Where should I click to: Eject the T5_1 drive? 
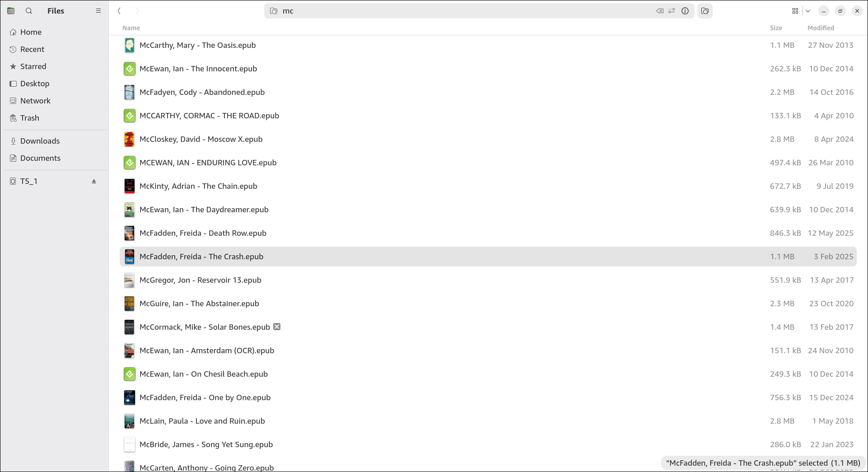(x=94, y=182)
